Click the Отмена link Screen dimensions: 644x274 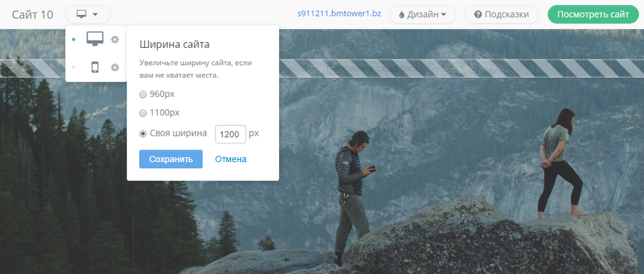pos(231,159)
